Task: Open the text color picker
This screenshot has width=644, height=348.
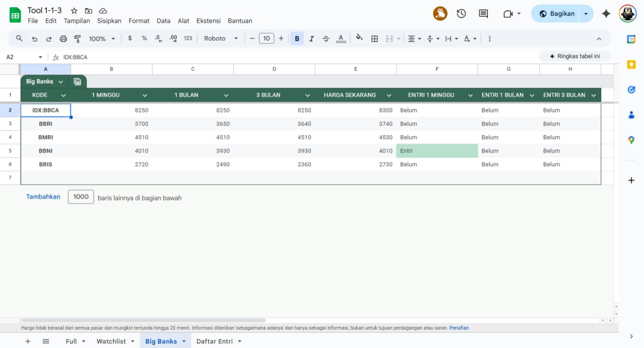Action: [x=341, y=38]
